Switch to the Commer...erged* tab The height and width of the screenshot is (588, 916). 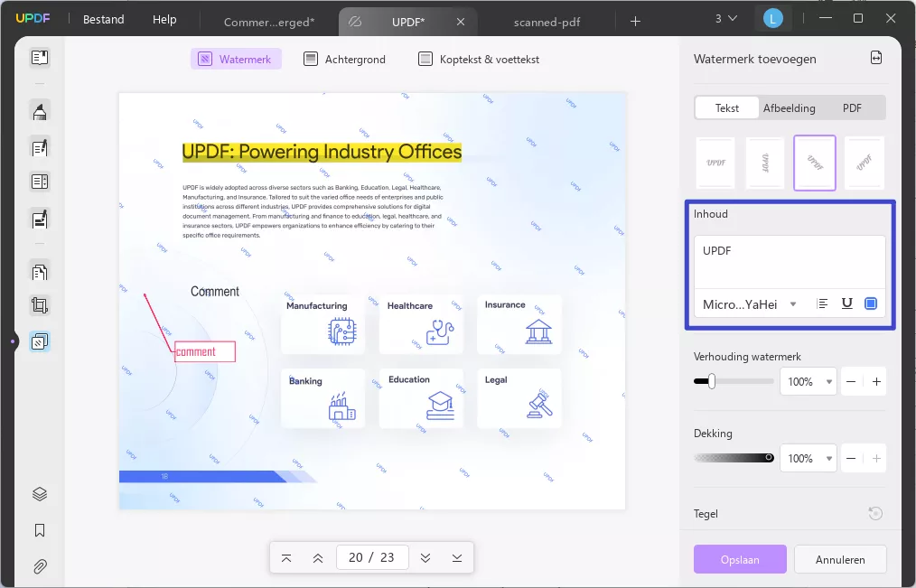click(269, 23)
